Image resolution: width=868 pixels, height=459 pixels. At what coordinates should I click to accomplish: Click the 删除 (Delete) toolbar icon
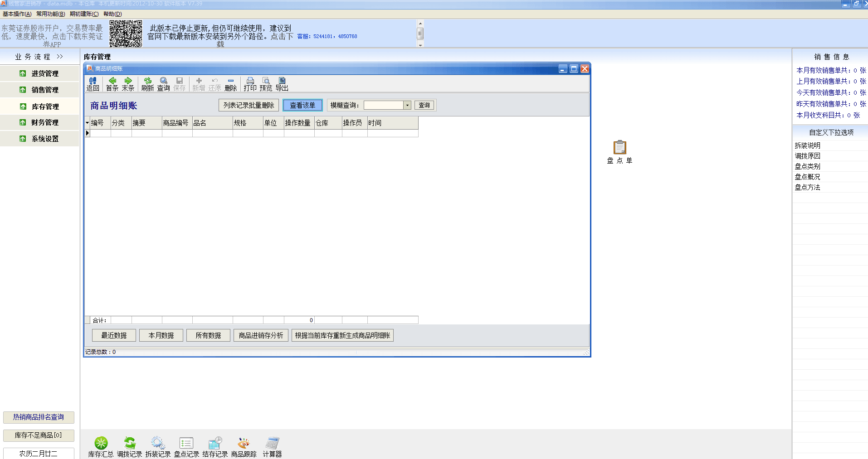[x=230, y=84]
